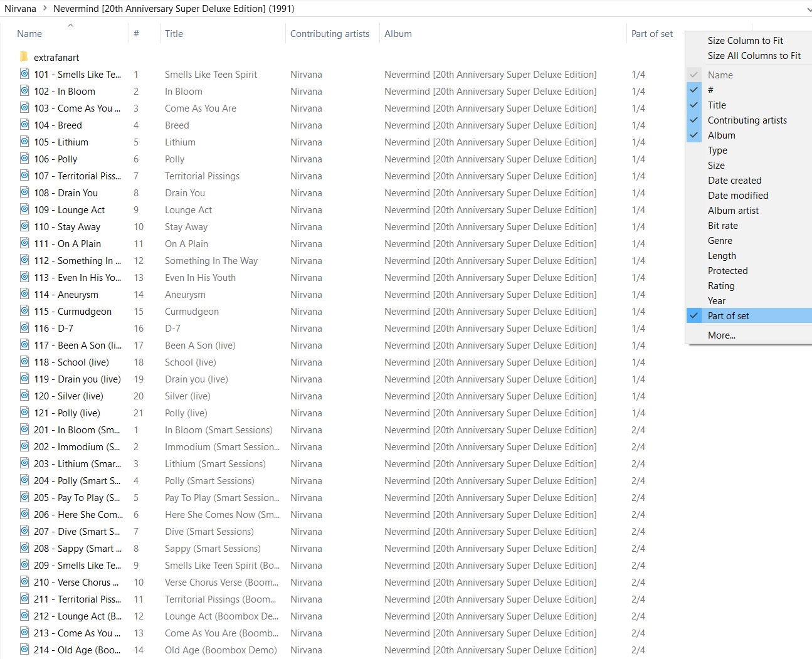The height and width of the screenshot is (659, 812).
Task: Enable the Bit rate column
Action: 722,226
